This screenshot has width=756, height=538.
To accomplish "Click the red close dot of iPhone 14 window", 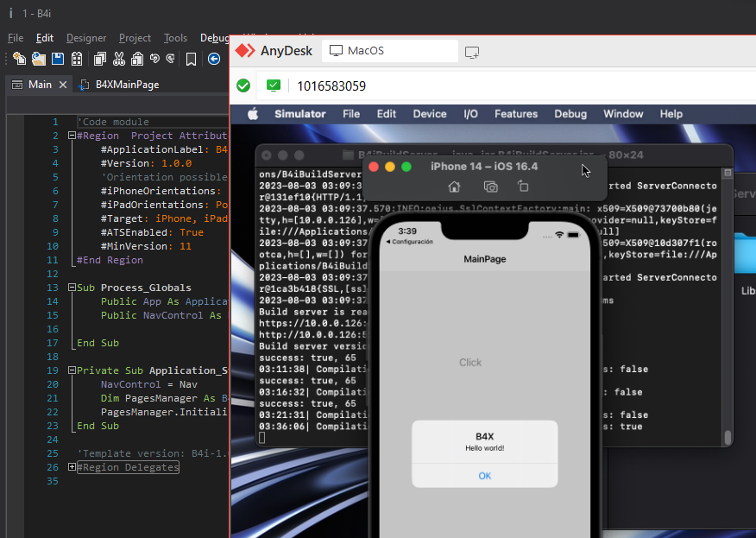I will [374, 167].
